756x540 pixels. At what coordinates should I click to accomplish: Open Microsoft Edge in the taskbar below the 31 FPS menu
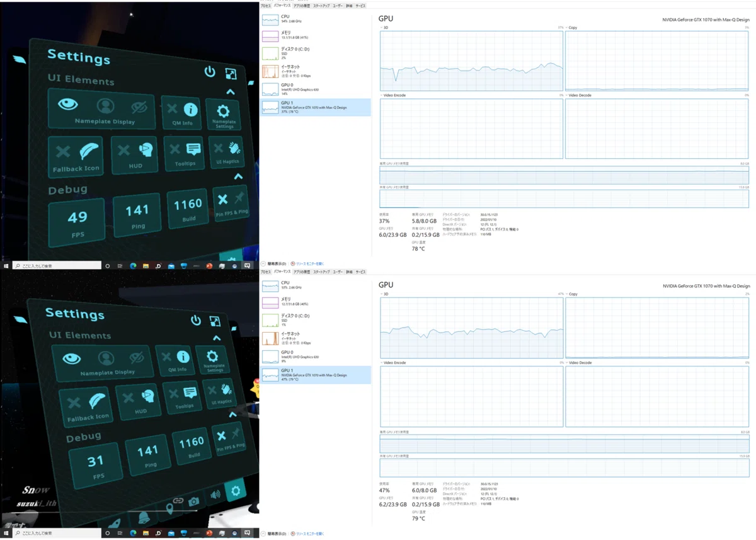[134, 533]
